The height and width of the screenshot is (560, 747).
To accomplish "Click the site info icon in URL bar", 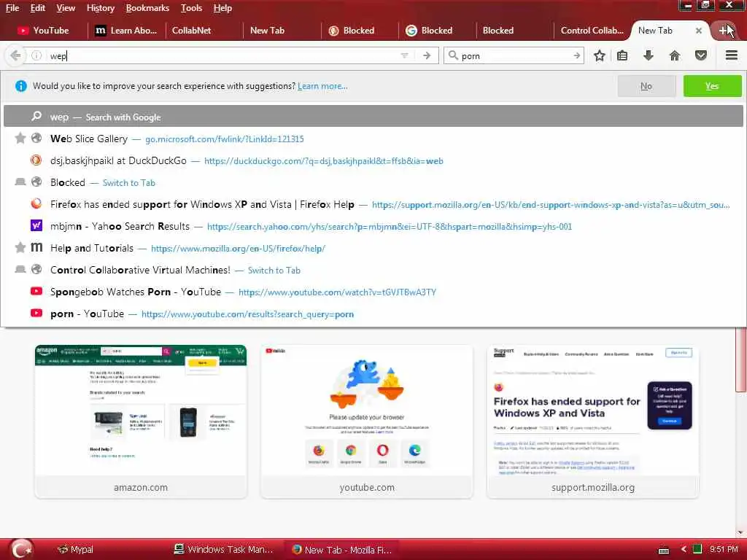I will coord(36,55).
